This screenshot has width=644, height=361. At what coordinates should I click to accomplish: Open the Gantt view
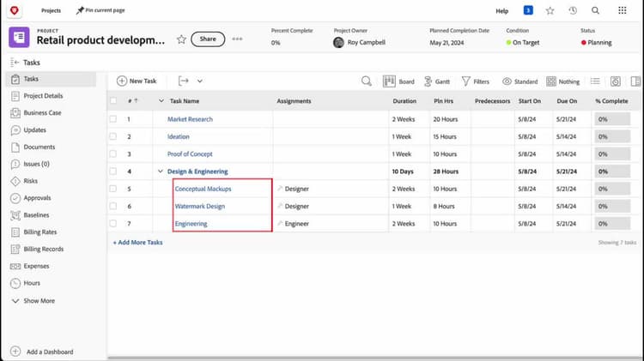pyautogui.click(x=437, y=81)
